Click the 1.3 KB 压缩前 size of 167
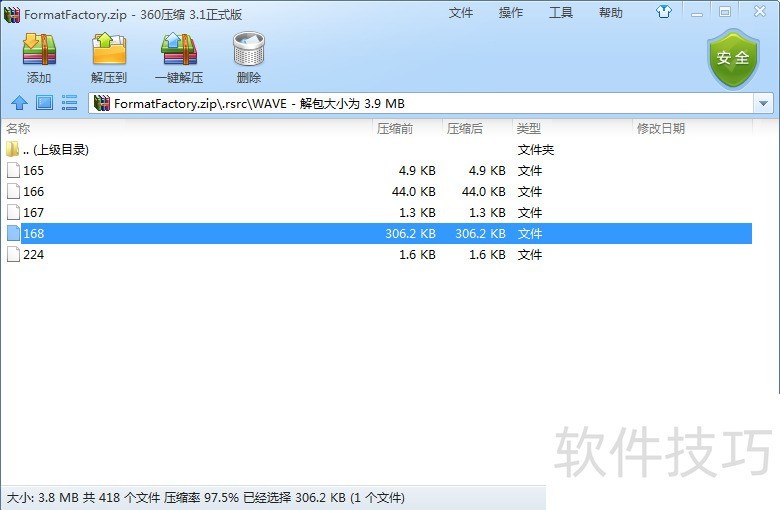 coord(417,212)
